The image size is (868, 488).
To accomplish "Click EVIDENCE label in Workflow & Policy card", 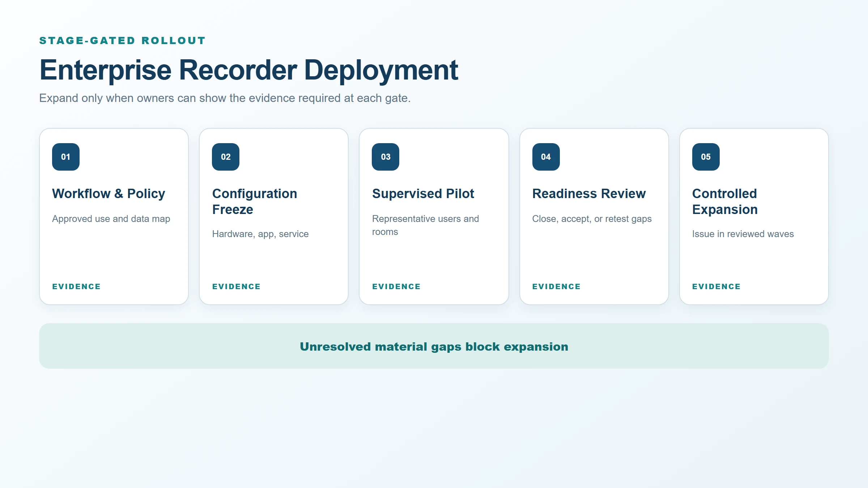I will [76, 287].
